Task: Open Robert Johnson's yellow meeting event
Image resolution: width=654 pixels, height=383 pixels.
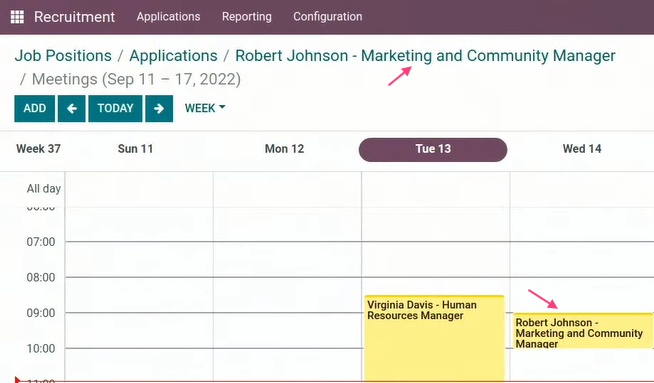Action: click(x=583, y=330)
